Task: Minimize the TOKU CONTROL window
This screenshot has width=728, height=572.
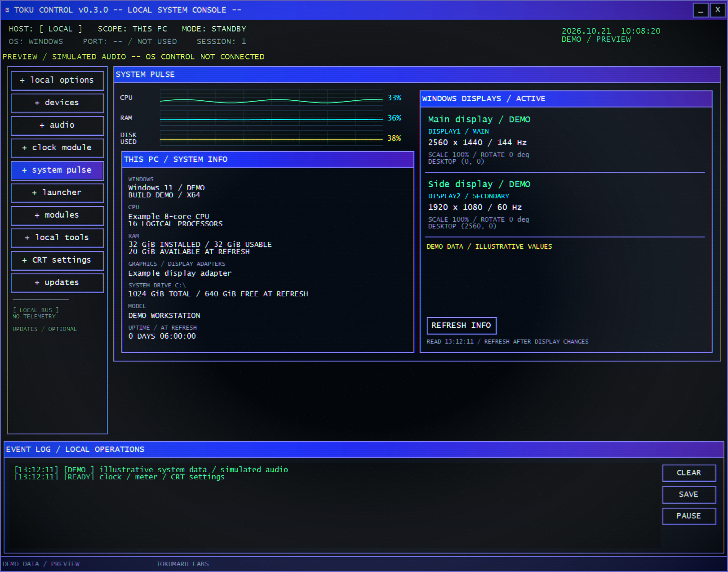Action: coord(701,10)
